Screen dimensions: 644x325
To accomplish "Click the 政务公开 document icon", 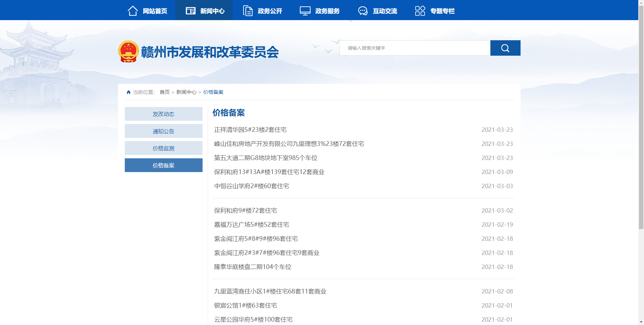I will (248, 10).
